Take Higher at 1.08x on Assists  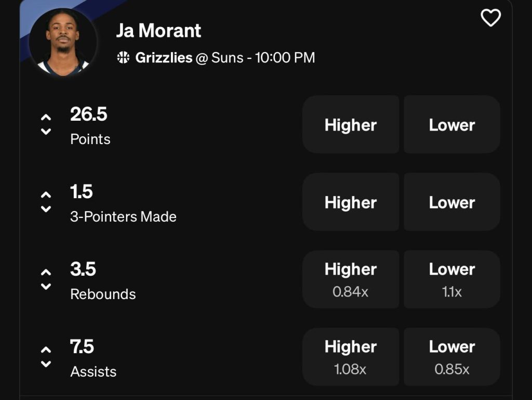pos(351,356)
